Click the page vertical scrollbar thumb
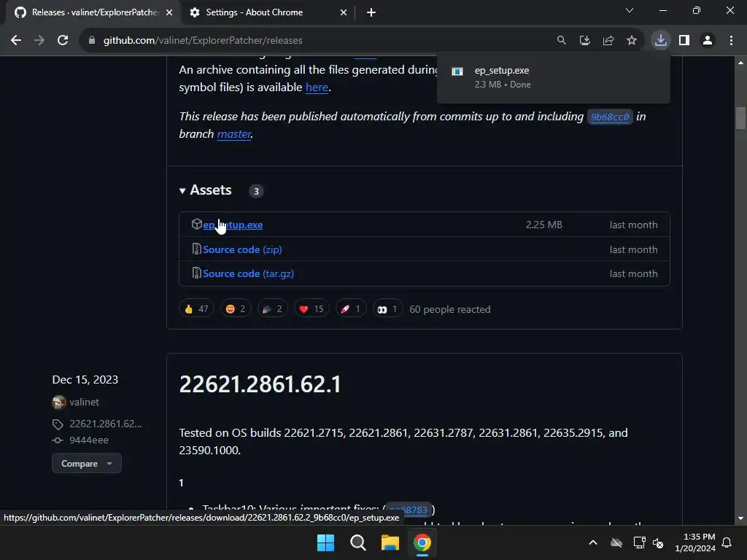Viewport: 747px width, 560px height. (x=740, y=117)
